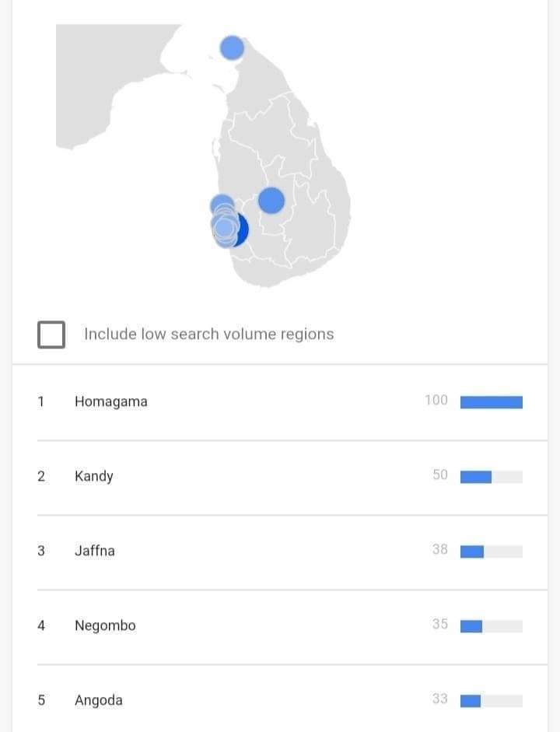Click the Homagama full blue bar
The image size is (560, 732).
point(492,402)
